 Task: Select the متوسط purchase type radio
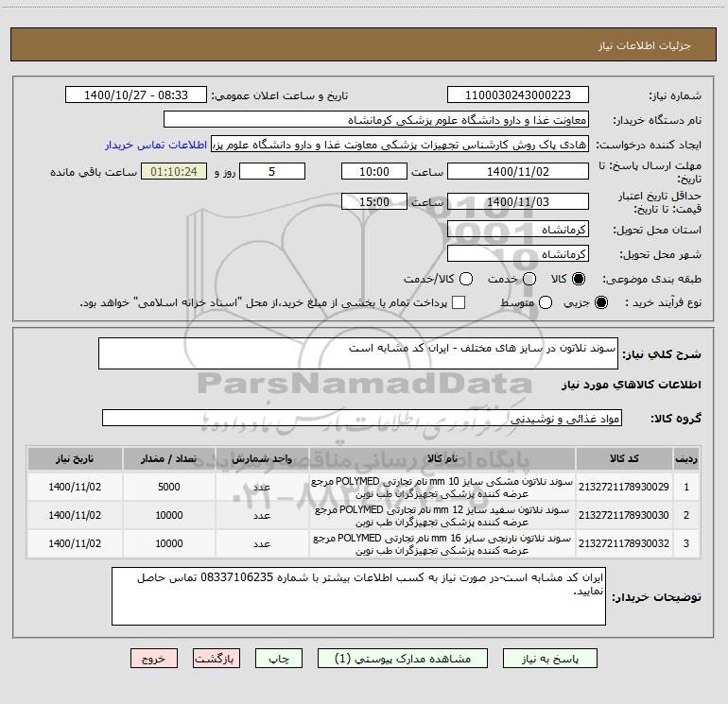[546, 302]
